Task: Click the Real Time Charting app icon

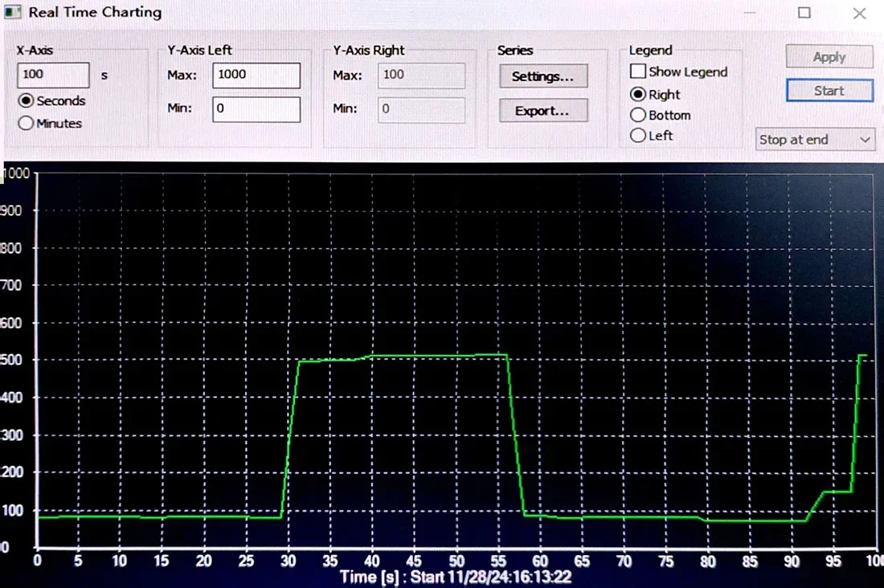Action: click(12, 12)
